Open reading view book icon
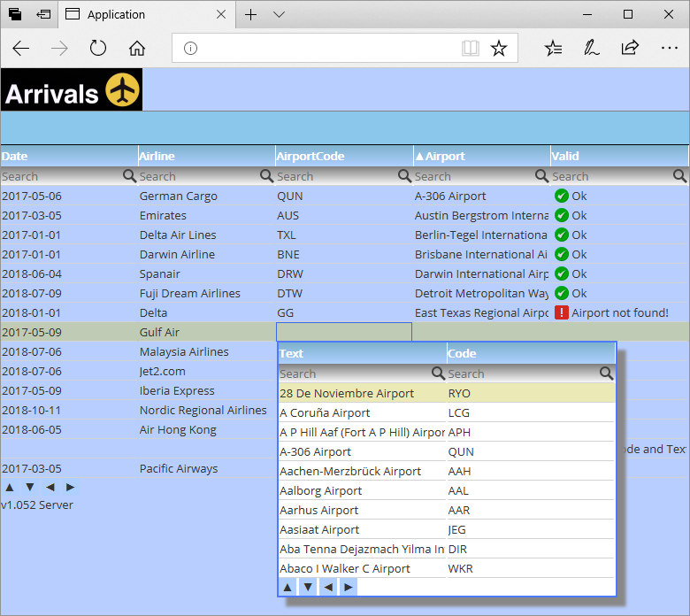Screen dimensions: 690x616 click(471, 49)
